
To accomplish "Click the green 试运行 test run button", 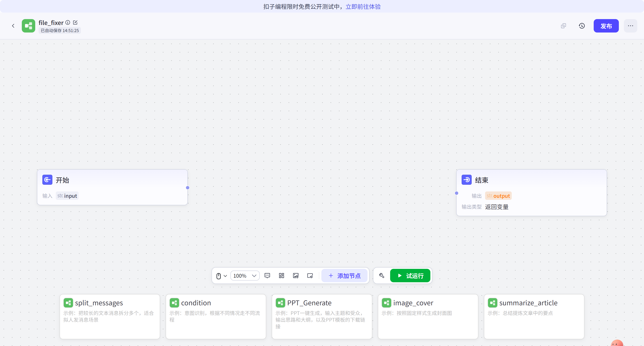I will pyautogui.click(x=410, y=276).
